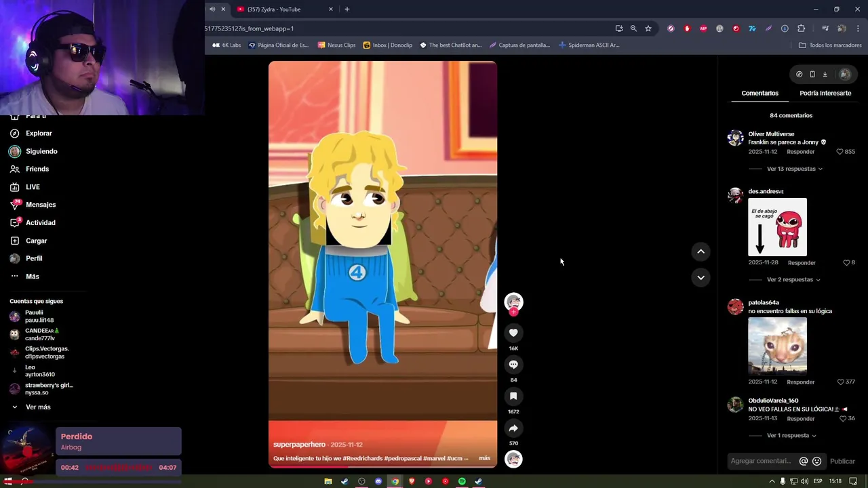The width and height of the screenshot is (868, 488).
Task: Reply to the patolas64a comment
Action: click(x=800, y=382)
